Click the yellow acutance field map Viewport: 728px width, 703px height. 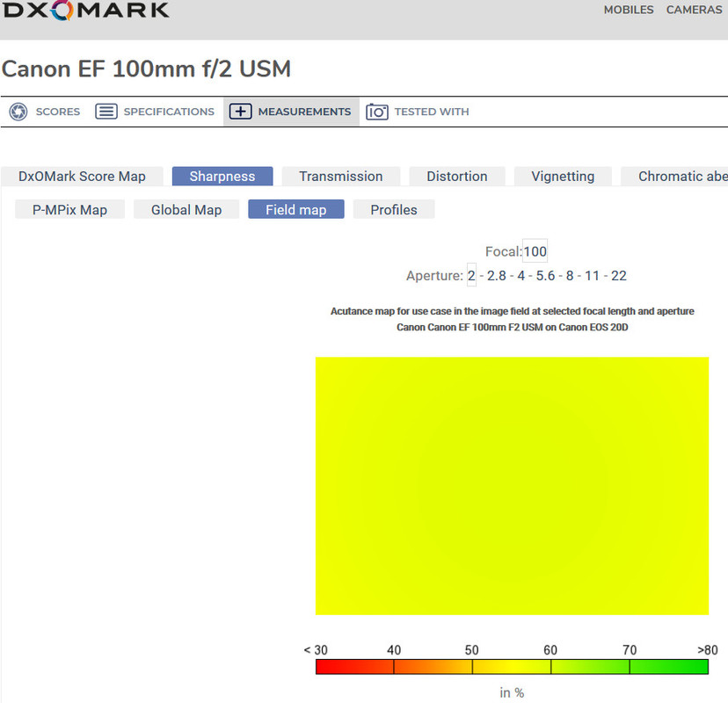click(x=512, y=486)
